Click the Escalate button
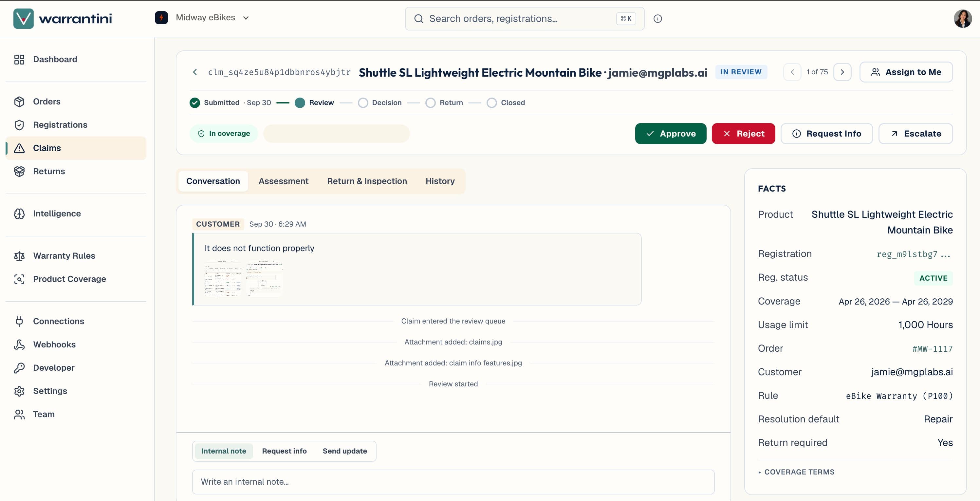 click(x=915, y=134)
